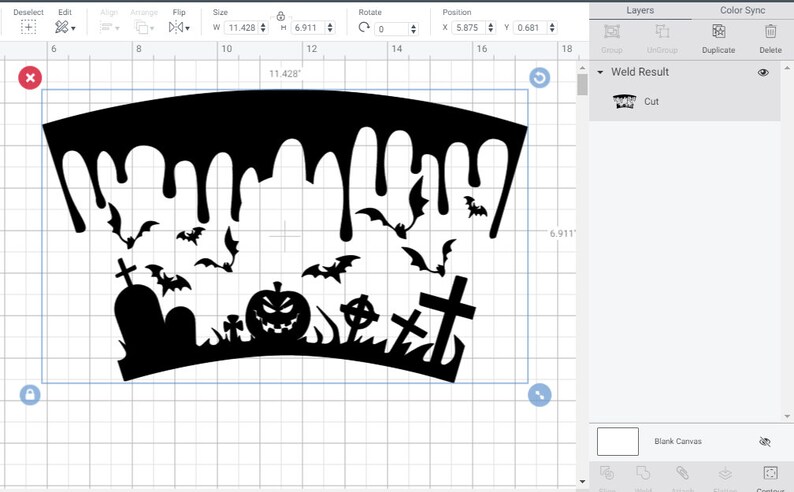Click the red delete handle on selection

30,78
